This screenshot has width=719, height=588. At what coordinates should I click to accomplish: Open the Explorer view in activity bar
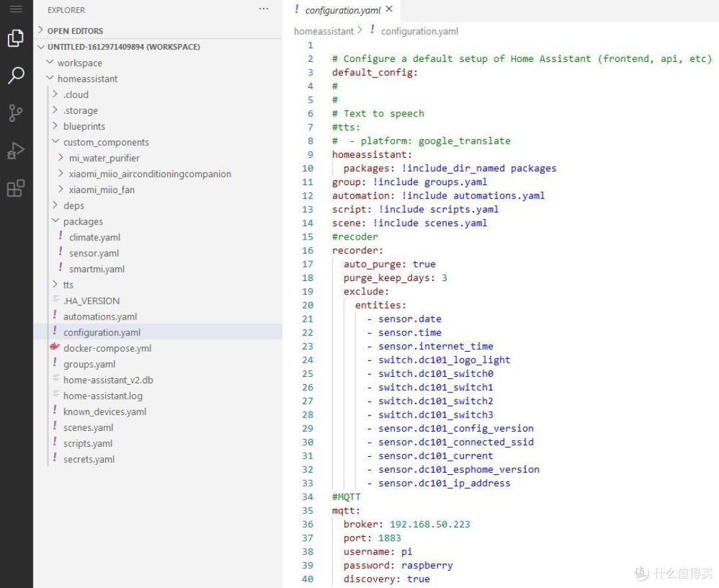[16, 39]
